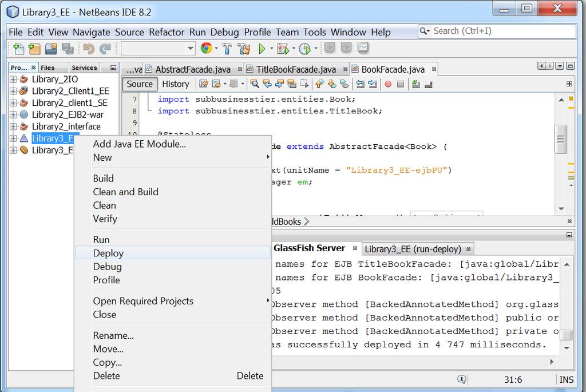586x392 pixels.
Task: Switch to the Files panel tab
Action: click(47, 68)
